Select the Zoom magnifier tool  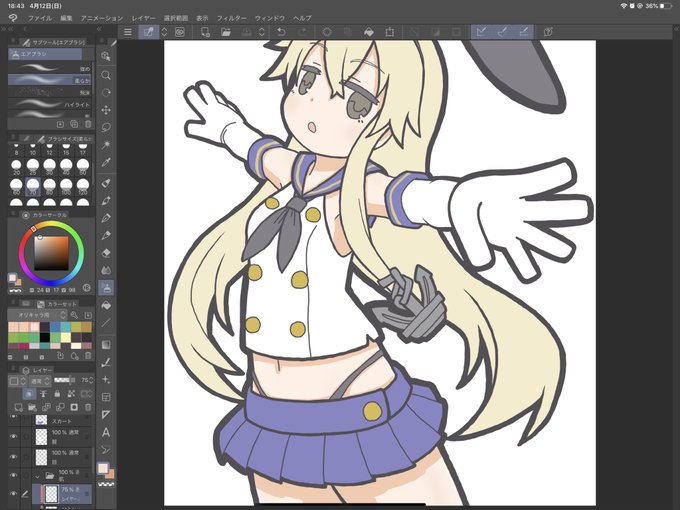pos(106,75)
